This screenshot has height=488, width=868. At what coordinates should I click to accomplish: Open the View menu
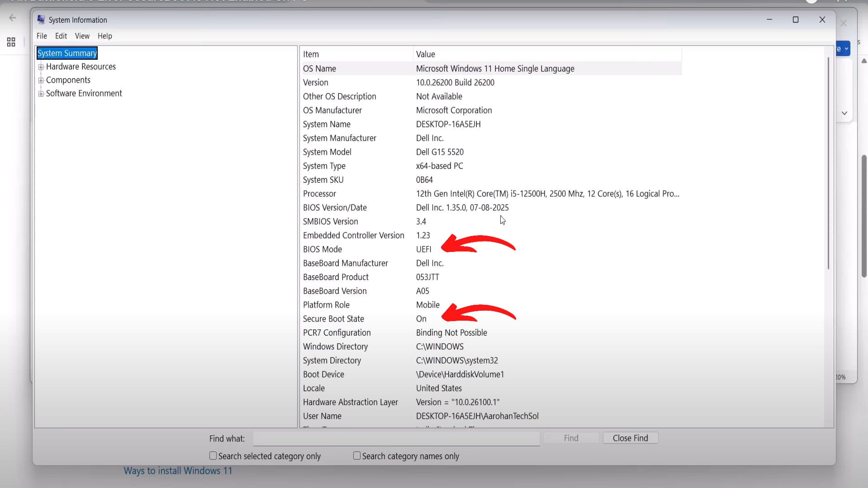coord(82,36)
